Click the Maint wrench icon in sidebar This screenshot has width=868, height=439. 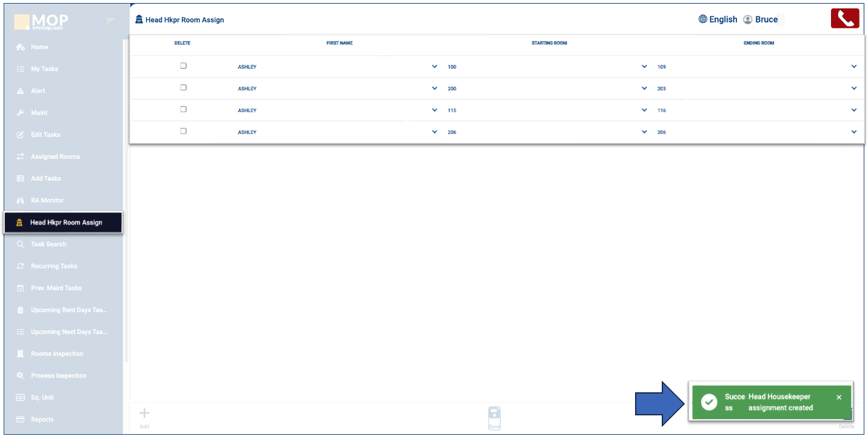point(20,113)
